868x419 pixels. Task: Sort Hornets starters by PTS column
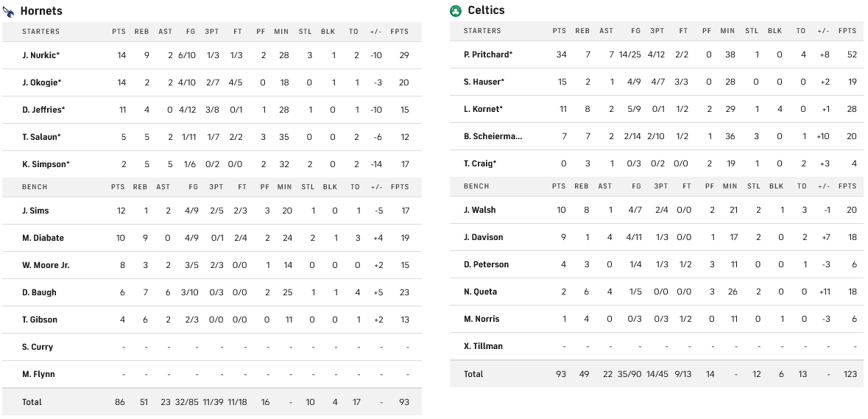119,32
